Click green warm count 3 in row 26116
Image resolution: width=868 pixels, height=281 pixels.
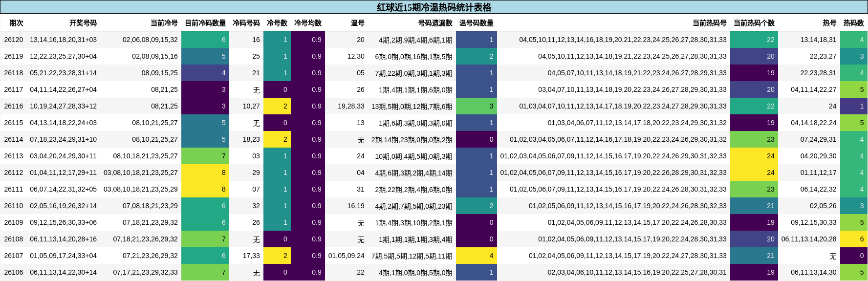click(x=477, y=106)
